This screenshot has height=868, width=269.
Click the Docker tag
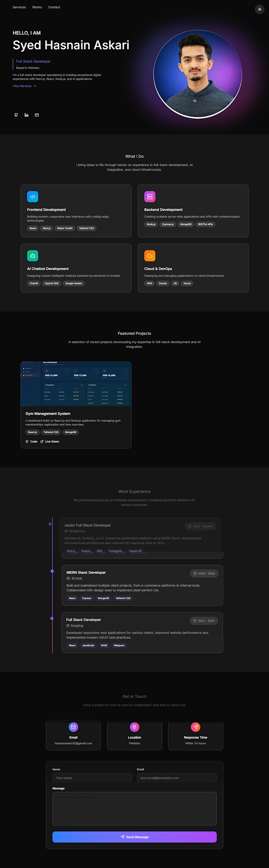(163, 284)
